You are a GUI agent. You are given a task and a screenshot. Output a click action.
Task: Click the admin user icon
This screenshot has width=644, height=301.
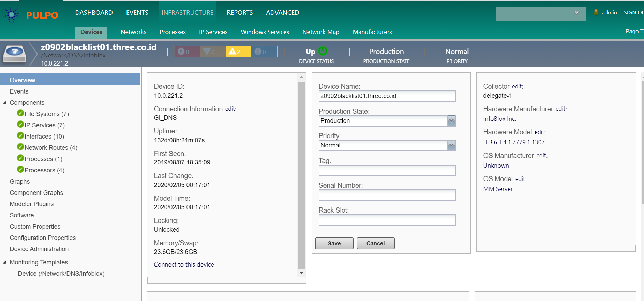(596, 12)
